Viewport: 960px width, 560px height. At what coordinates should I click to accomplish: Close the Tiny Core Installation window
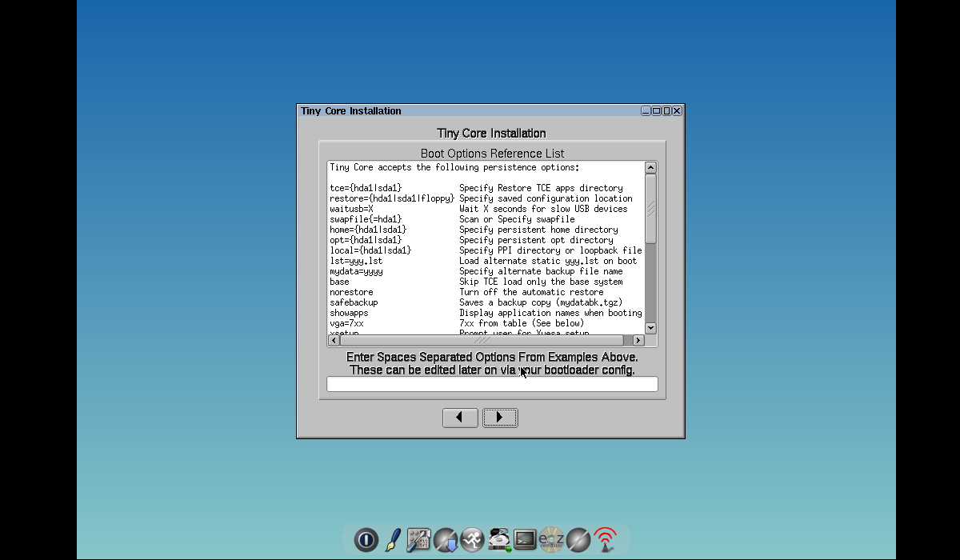tap(677, 111)
